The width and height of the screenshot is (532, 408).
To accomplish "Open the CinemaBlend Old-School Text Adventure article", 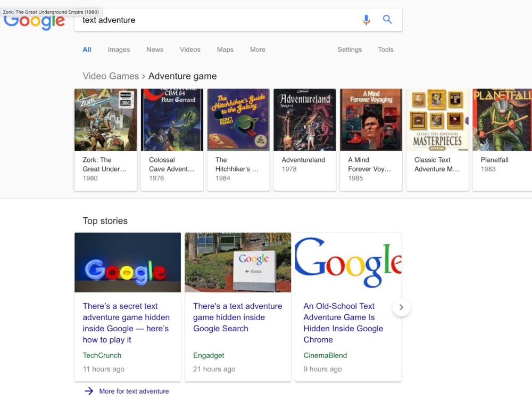I will click(x=343, y=323).
